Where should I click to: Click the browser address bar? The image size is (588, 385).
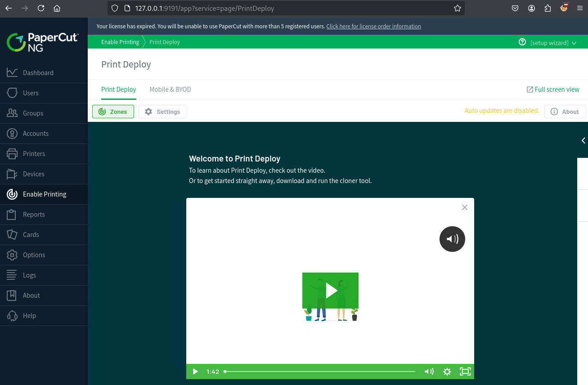pyautogui.click(x=286, y=8)
